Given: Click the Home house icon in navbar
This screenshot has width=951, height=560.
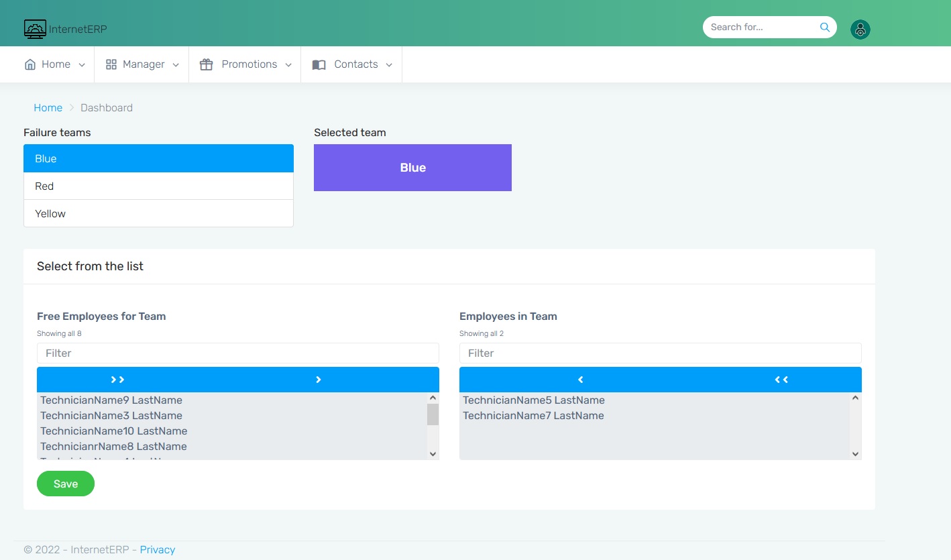Looking at the screenshot, I should click(x=30, y=64).
